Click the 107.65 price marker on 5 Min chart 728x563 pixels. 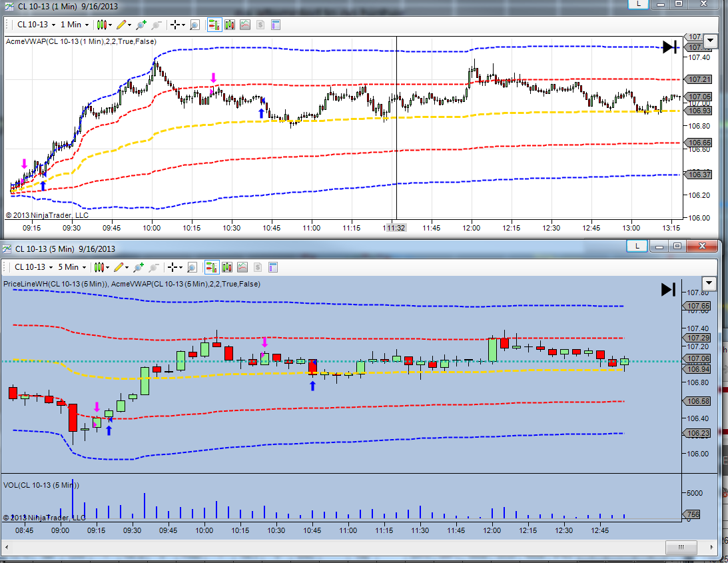[697, 306]
